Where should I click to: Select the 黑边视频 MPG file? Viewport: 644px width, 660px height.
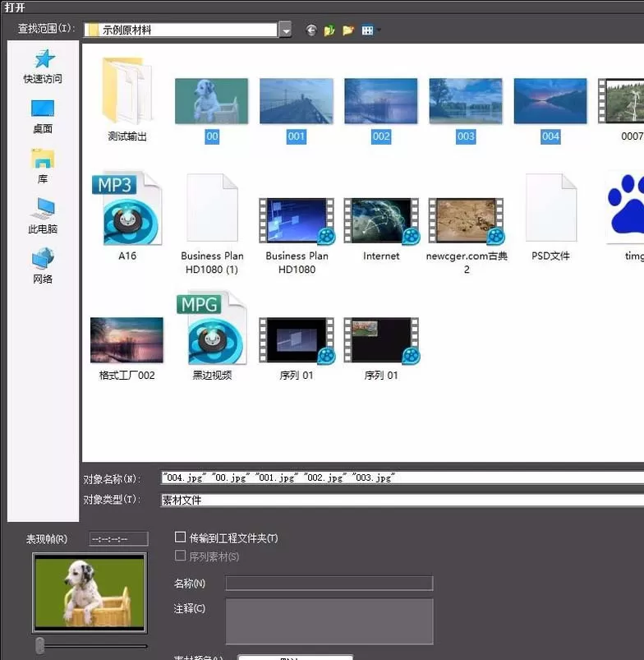tap(212, 335)
